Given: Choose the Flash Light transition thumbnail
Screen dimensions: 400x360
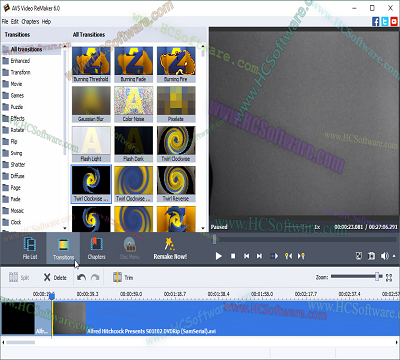Looking at the screenshot, I should (91, 144).
